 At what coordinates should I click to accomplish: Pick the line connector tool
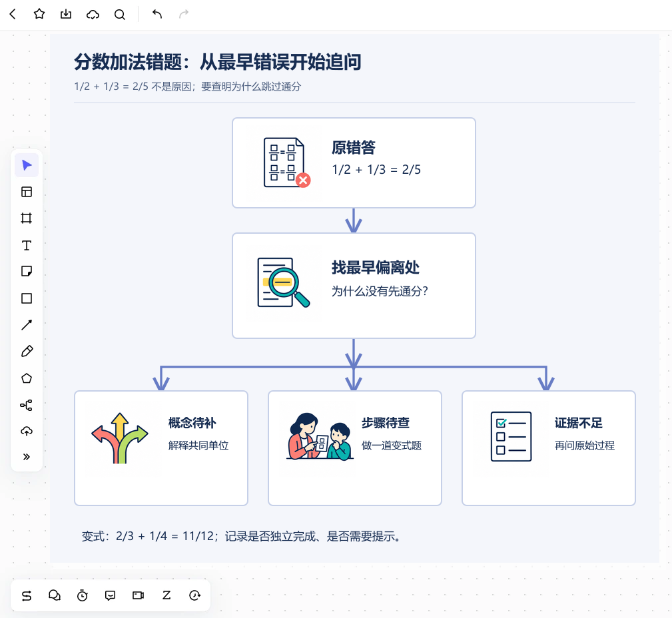click(27, 325)
